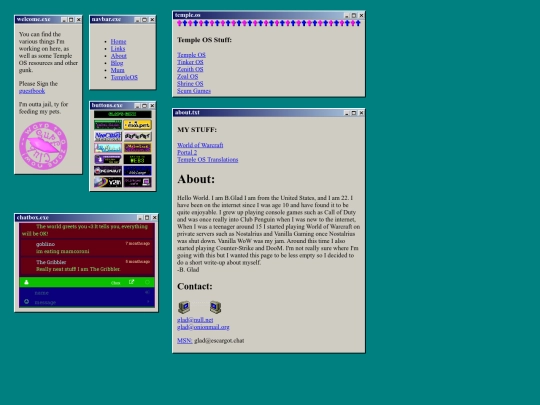The image size is (540, 405).
Task: Open the Y2K badge in buttons.exe
Action: click(108, 182)
